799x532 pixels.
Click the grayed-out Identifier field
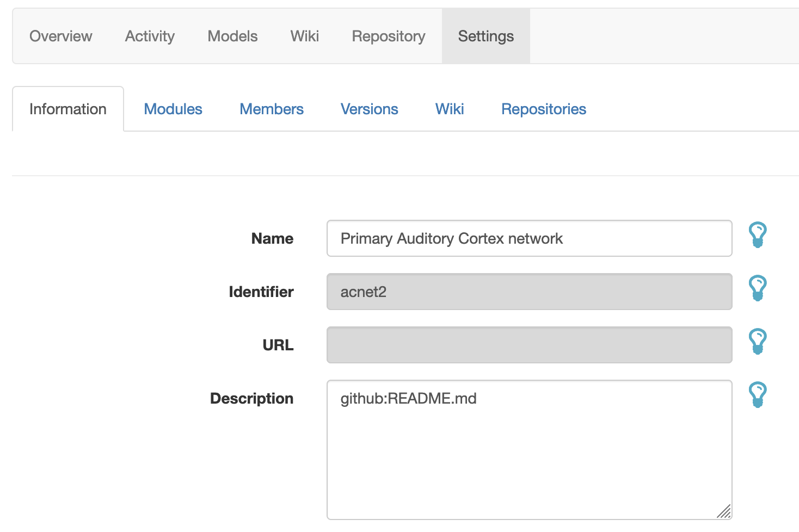point(528,292)
